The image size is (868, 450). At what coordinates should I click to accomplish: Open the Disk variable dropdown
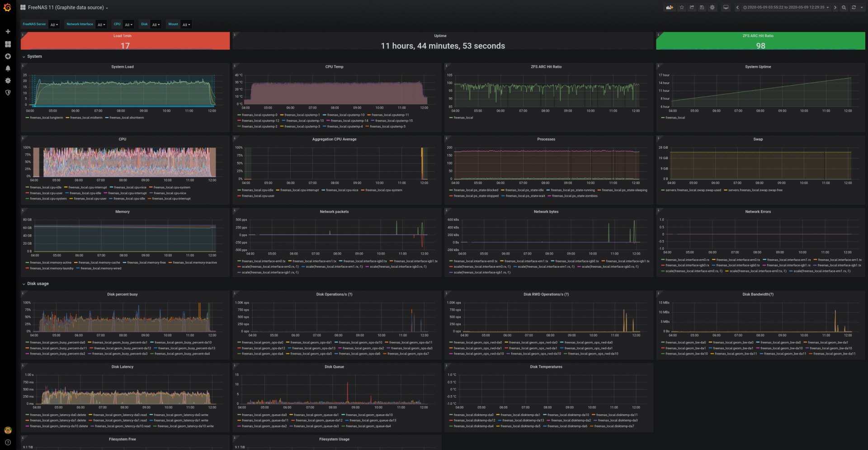pos(156,24)
